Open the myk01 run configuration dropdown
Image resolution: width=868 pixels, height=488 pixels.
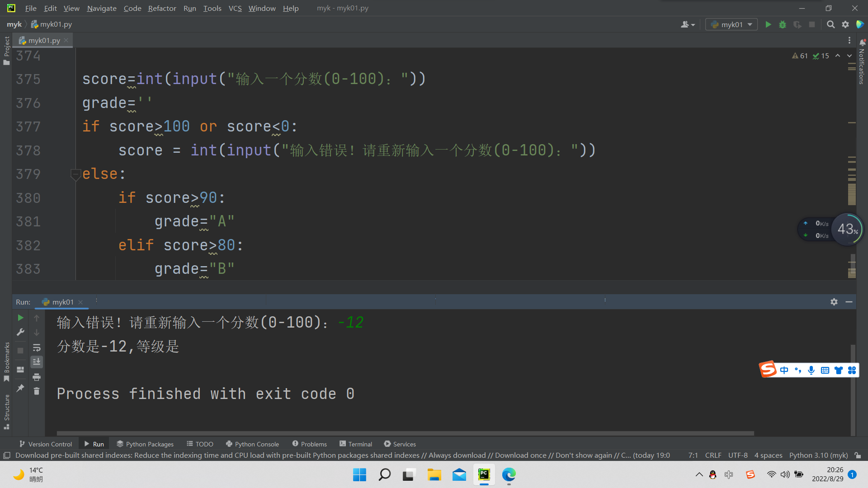[731, 24]
